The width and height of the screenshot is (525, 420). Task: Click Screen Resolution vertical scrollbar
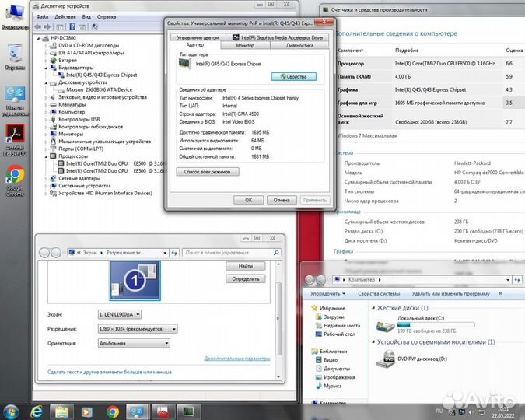278,320
